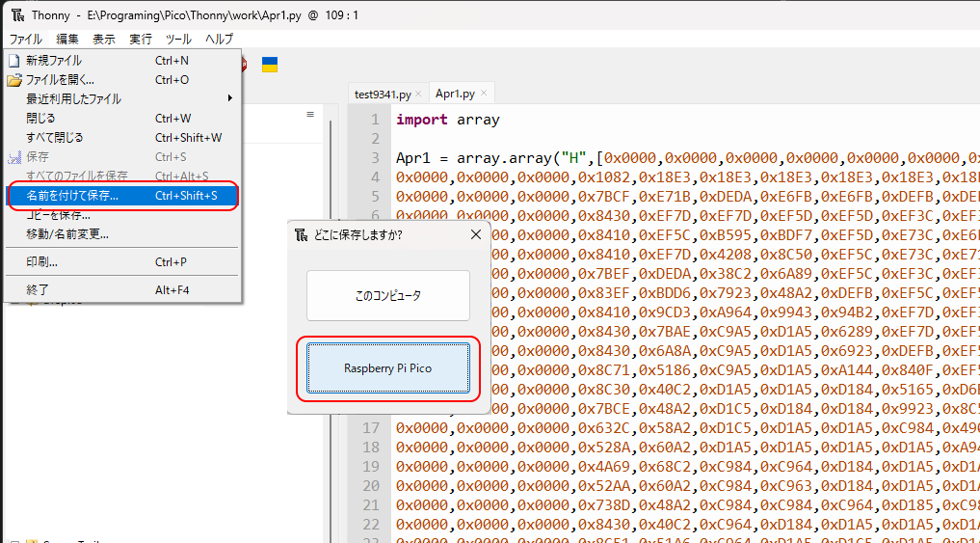The image size is (980, 543).
Task: Click the value 0x52AA on line 20
Action: click(x=604, y=487)
